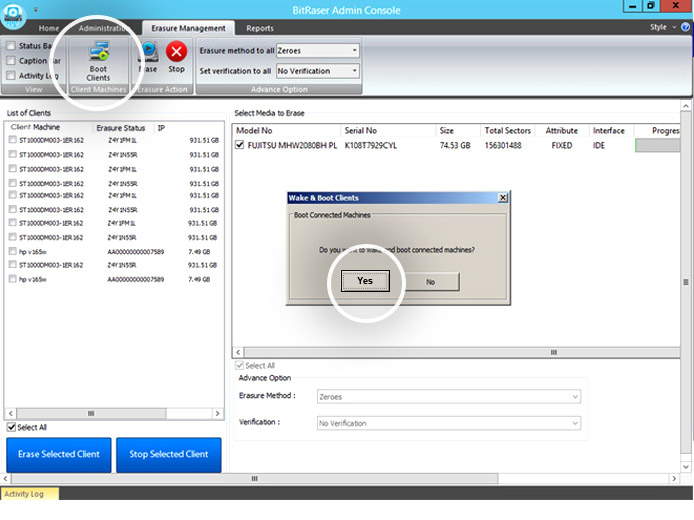Open the Reports tab

click(x=260, y=28)
